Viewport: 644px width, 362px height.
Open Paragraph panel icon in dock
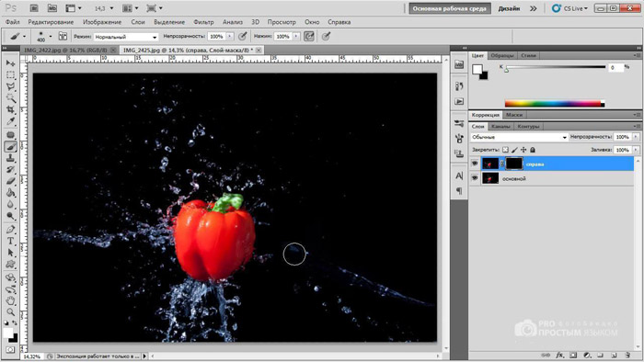pyautogui.click(x=459, y=190)
